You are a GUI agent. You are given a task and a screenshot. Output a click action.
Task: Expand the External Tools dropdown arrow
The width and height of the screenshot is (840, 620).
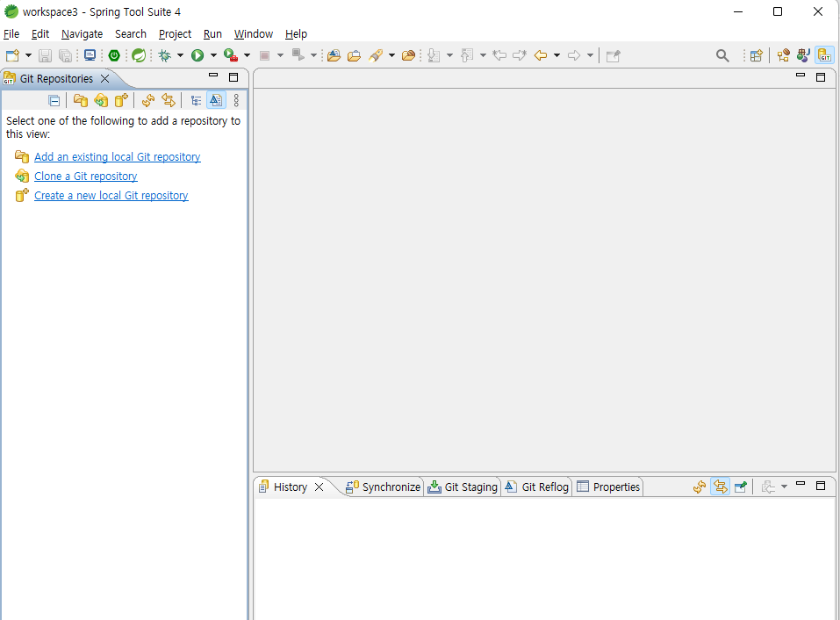[x=247, y=55]
